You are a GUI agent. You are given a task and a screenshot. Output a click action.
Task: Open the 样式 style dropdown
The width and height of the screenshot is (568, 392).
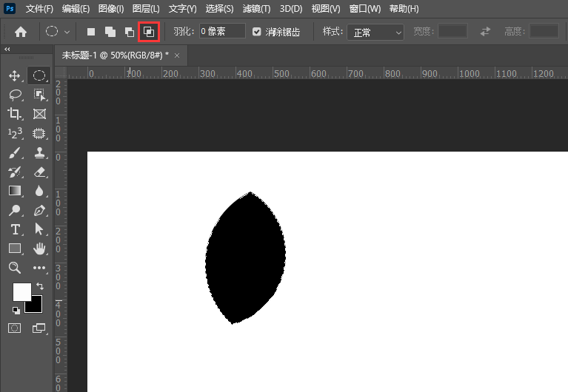click(376, 32)
